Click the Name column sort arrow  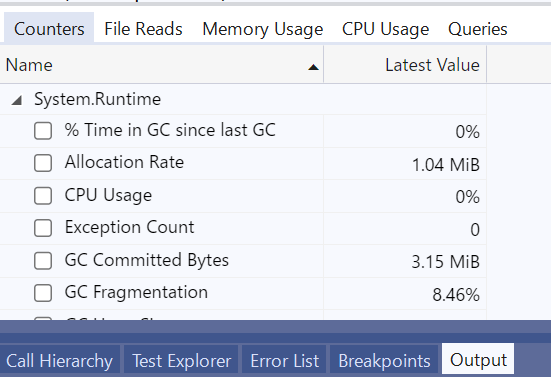point(313,67)
